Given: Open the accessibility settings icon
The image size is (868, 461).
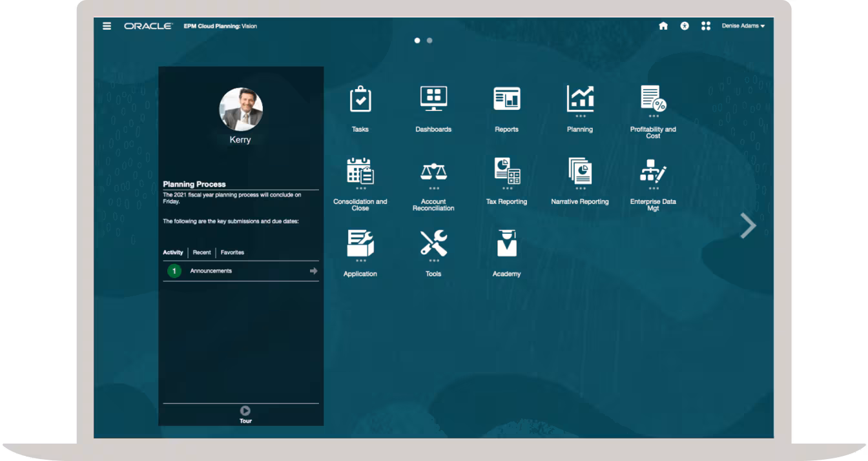Looking at the screenshot, I should (685, 26).
